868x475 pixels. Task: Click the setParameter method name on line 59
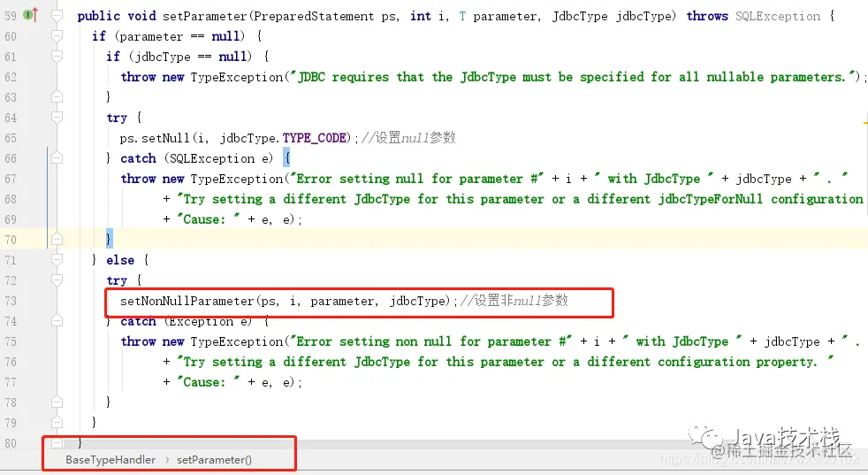tap(205, 16)
